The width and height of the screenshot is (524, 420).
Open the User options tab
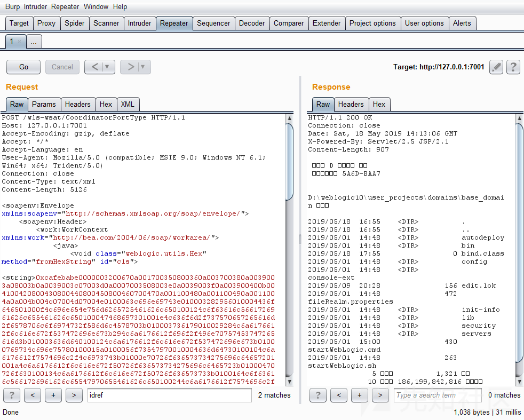click(424, 23)
